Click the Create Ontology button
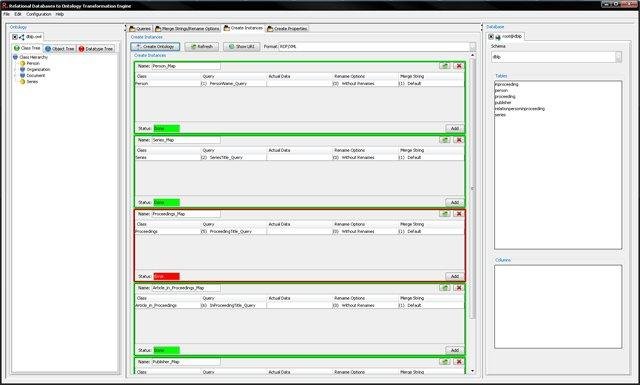 155,47
